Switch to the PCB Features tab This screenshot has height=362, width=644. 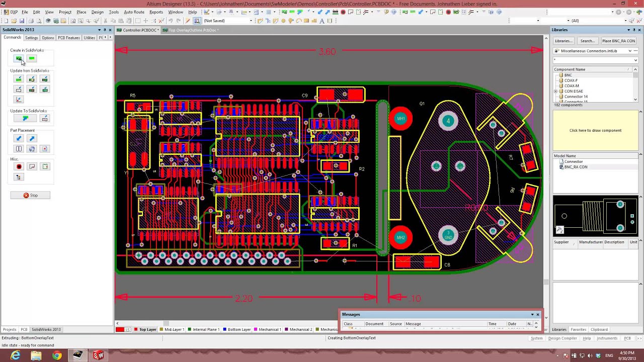(x=69, y=38)
